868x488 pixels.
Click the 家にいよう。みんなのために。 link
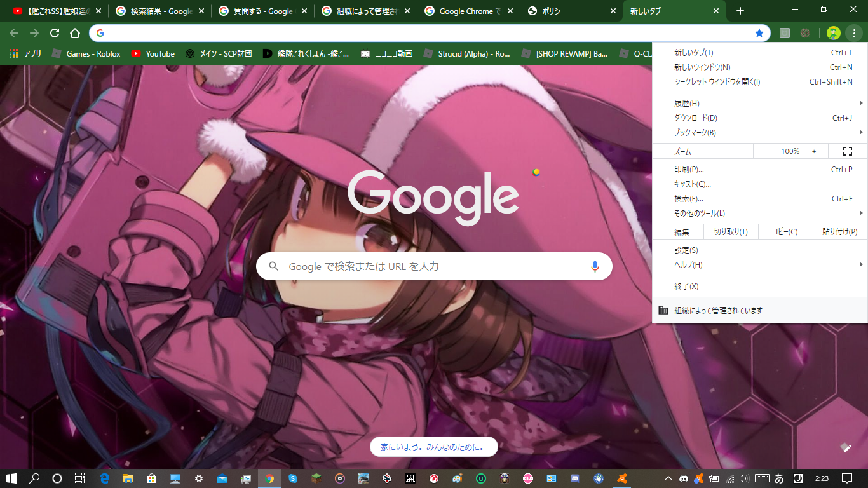pos(433,447)
